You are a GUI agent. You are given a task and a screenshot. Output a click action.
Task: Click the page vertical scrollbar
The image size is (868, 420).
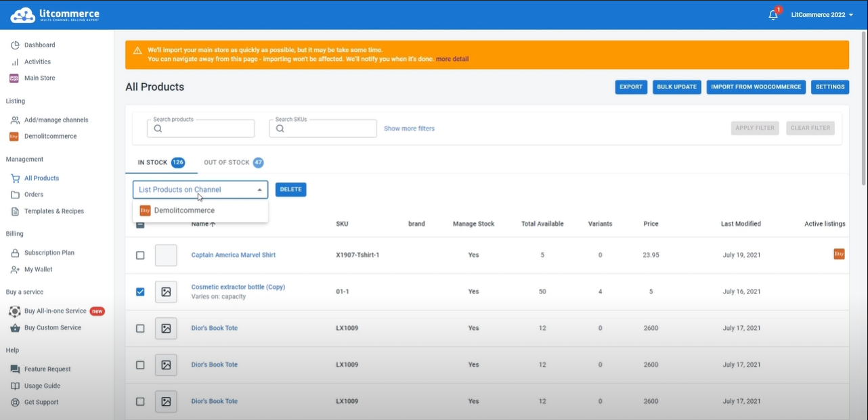tap(864, 108)
